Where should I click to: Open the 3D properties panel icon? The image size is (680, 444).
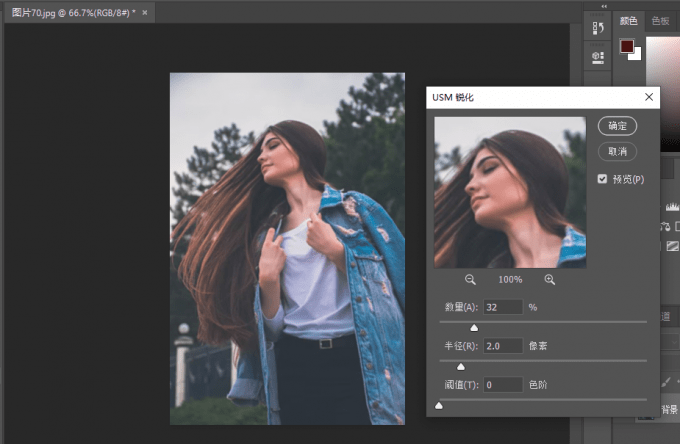pos(598,57)
